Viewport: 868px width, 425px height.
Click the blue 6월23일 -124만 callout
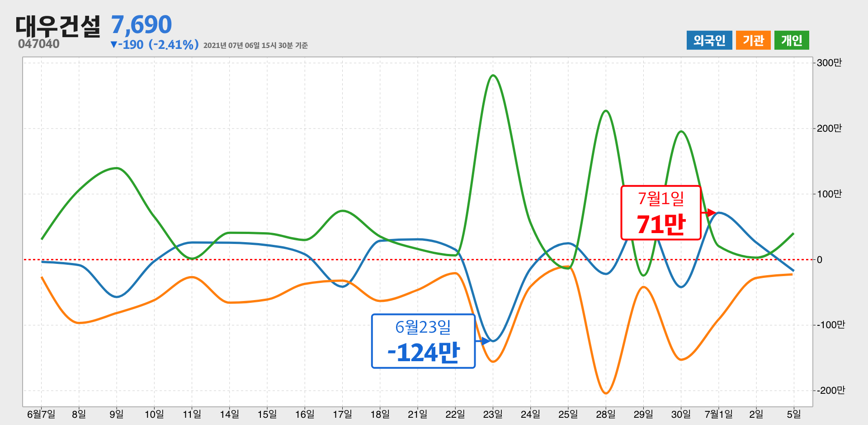click(423, 341)
